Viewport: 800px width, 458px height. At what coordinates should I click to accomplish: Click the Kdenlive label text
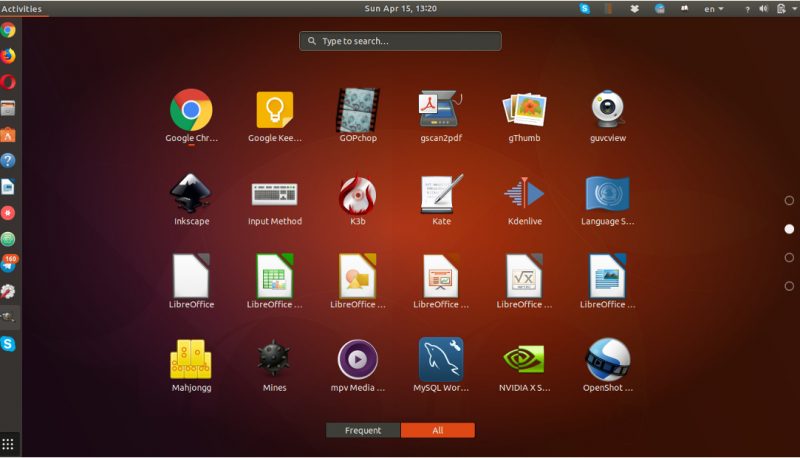tap(524, 221)
